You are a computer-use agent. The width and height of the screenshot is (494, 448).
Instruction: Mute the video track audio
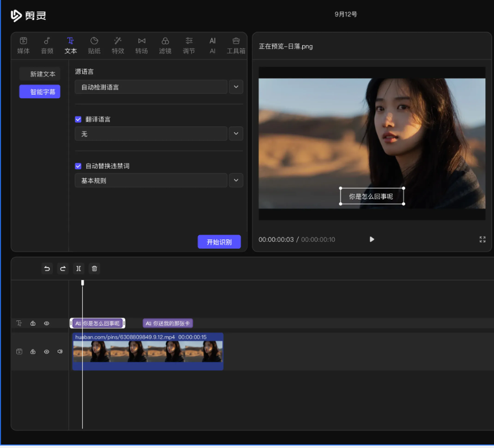(60, 352)
